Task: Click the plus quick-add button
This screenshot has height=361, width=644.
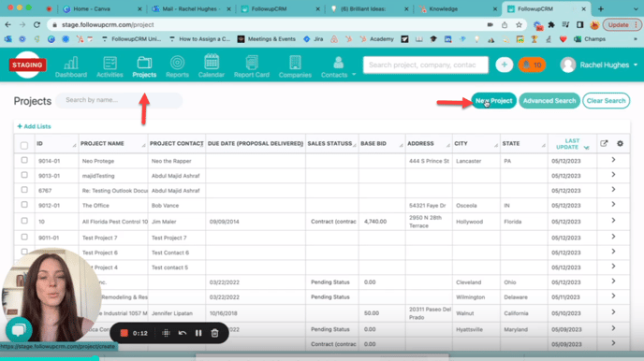Action: click(x=504, y=65)
